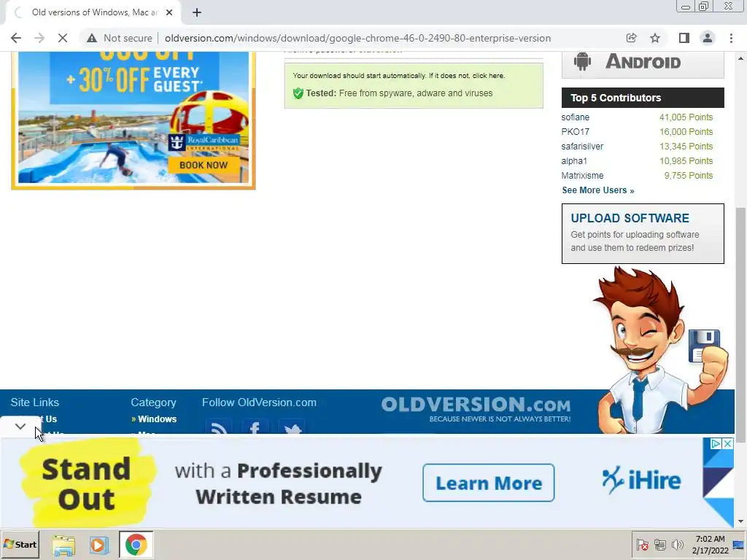Collapse the bottom ad with the chevron
This screenshot has width=747, height=560.
coord(20,426)
